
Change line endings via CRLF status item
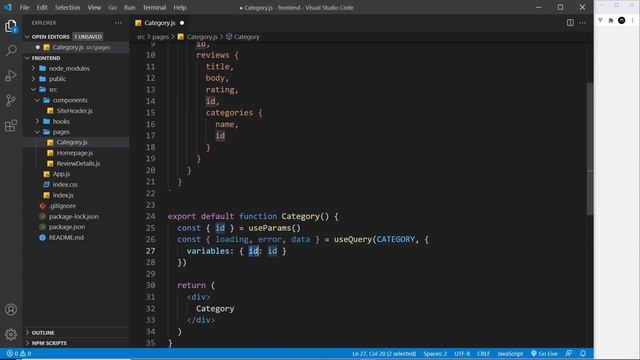pos(483,353)
